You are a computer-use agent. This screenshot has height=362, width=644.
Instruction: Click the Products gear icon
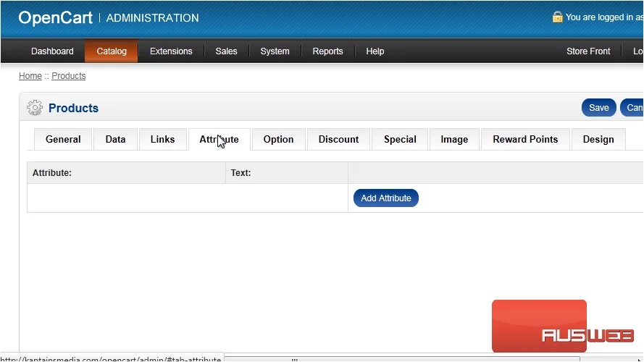tap(35, 108)
